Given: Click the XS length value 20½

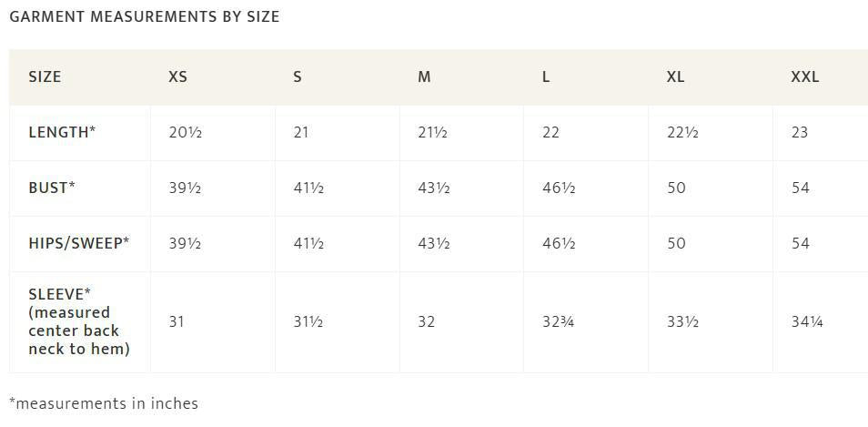Looking at the screenshot, I should (x=185, y=132).
